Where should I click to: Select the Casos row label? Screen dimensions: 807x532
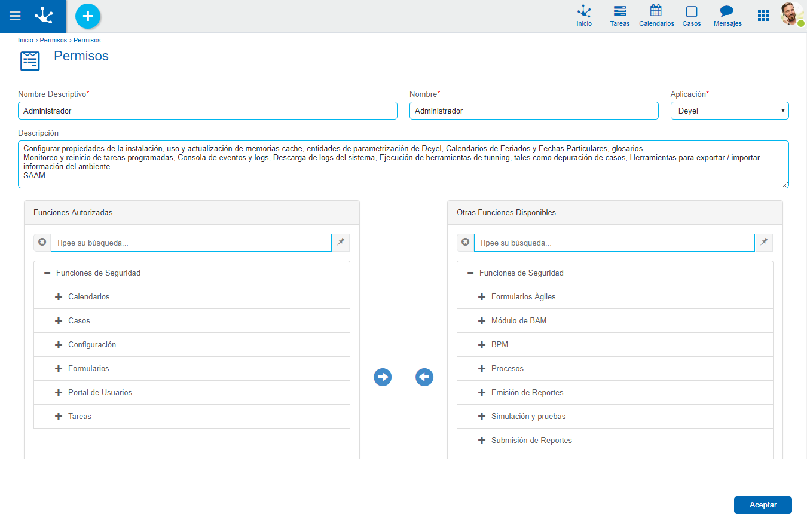pyautogui.click(x=79, y=321)
